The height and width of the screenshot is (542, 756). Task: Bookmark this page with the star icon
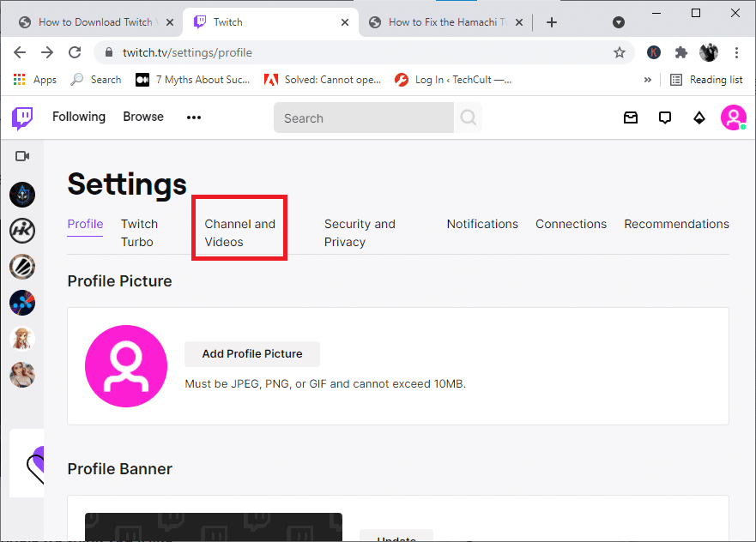pos(619,52)
